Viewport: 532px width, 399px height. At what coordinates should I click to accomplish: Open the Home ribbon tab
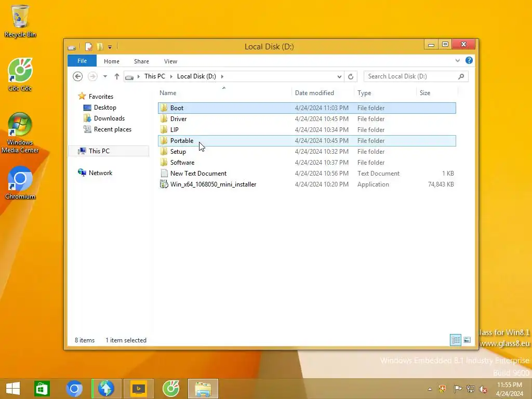tap(112, 61)
